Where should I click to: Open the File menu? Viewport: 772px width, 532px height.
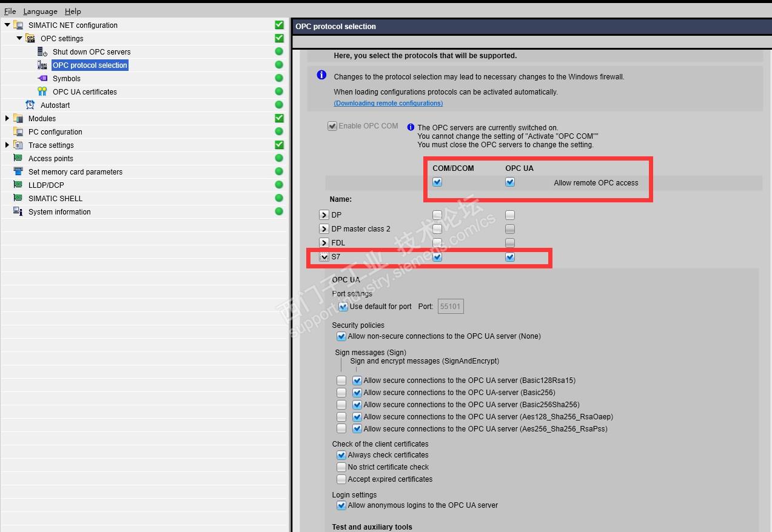[10, 11]
